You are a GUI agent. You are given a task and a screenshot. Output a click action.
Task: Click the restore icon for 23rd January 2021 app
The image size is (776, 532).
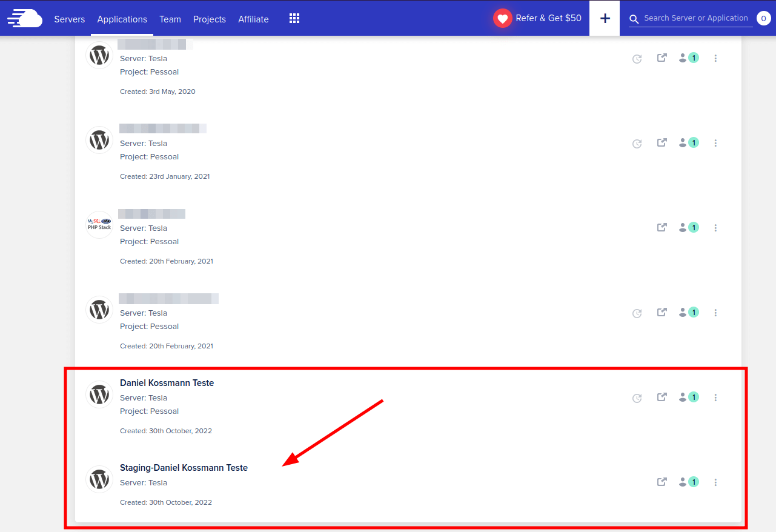click(x=637, y=144)
